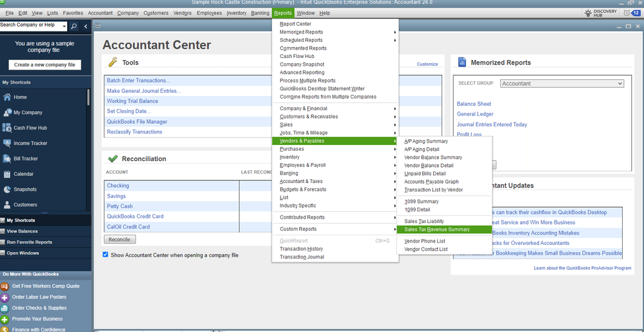Expand the Accountant & Taxes submenu
The image size is (644, 332).
(395, 181)
